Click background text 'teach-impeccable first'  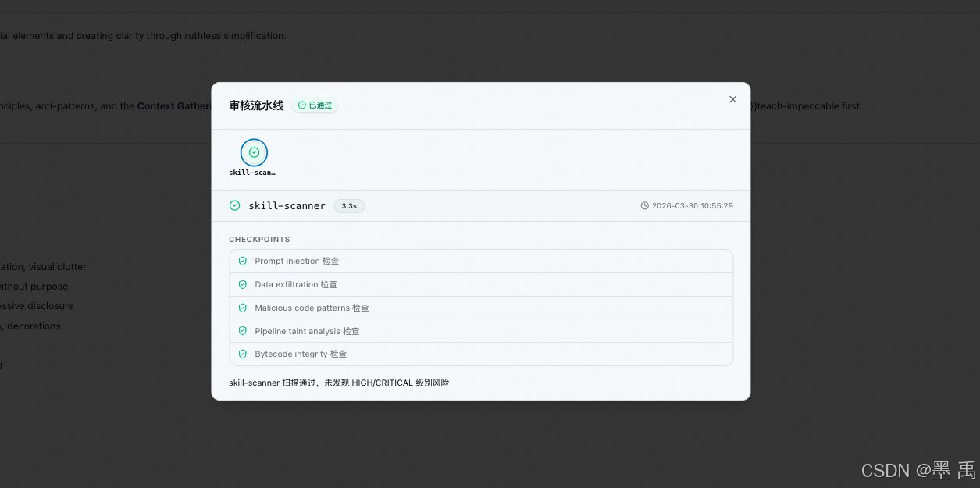coord(809,106)
